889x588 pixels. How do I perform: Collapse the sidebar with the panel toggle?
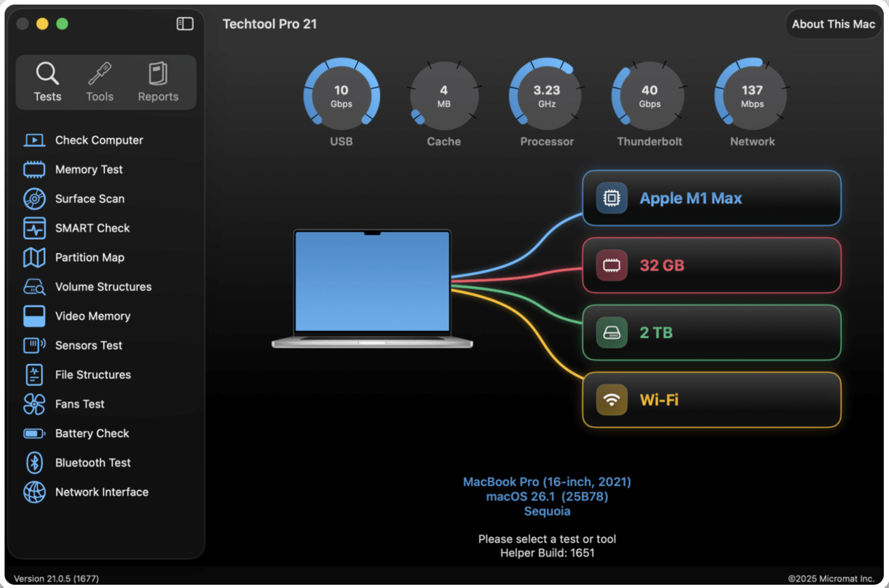pos(185,24)
